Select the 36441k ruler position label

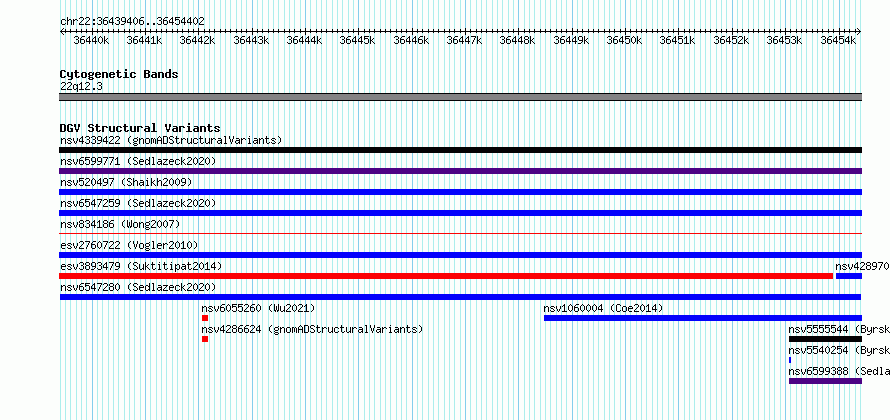point(144,40)
